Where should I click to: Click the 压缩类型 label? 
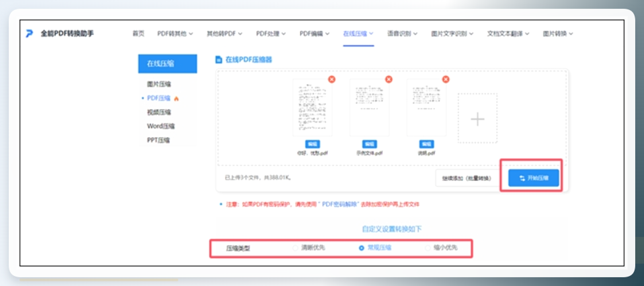pos(238,248)
